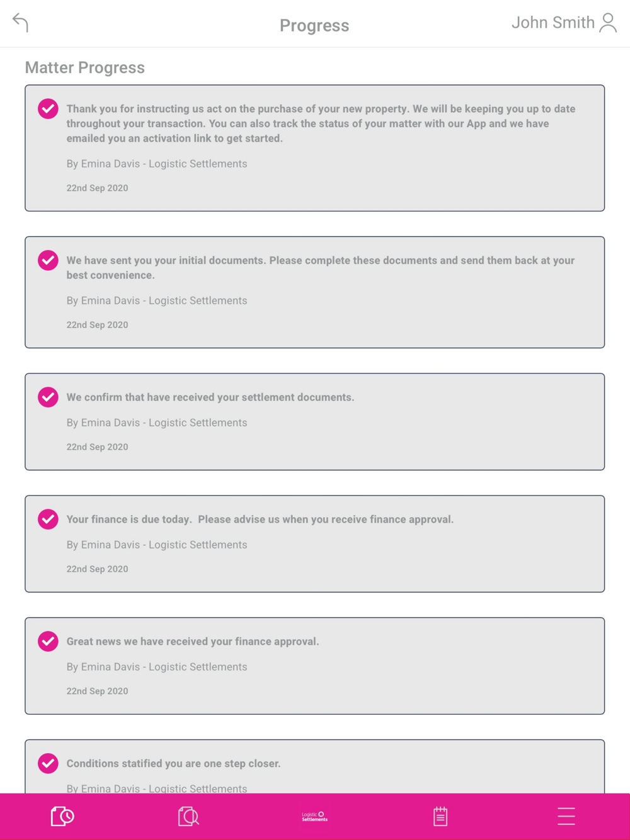The image size is (630, 840).
Task: Go back using the return arrow icon
Action: pos(20,23)
